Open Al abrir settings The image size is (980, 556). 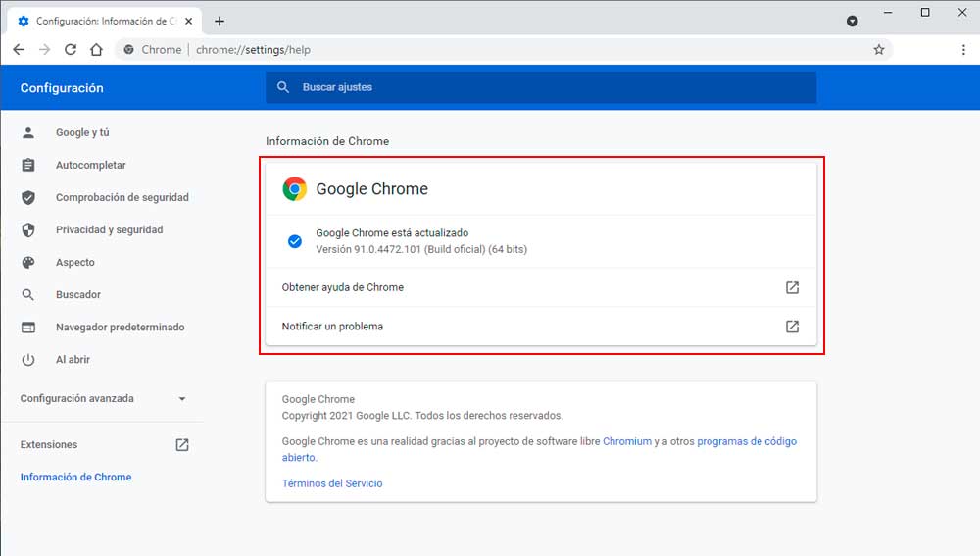coord(73,360)
